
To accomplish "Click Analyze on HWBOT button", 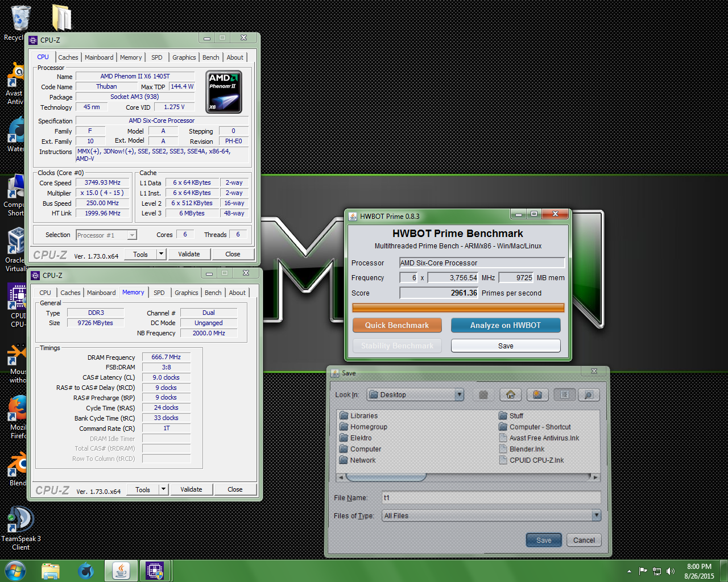I will (506, 325).
